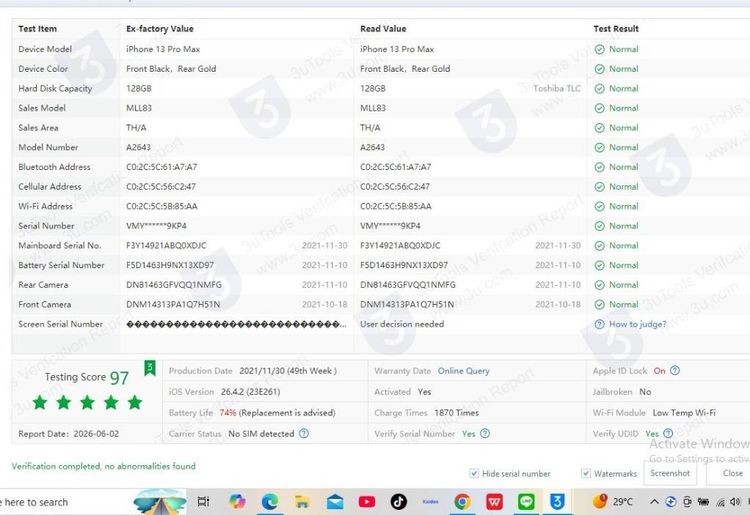The height and width of the screenshot is (515, 750).
Task: Open the Wi-Fi network tray icon
Action: point(720,502)
